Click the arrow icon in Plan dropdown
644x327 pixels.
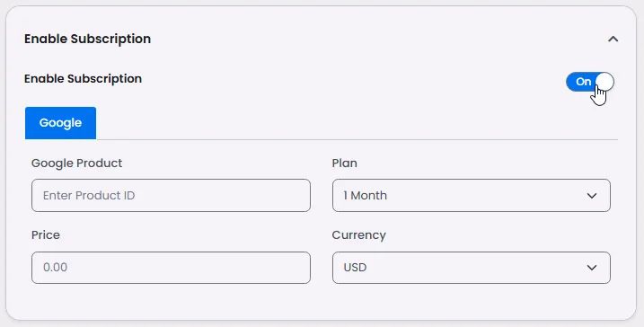(592, 196)
